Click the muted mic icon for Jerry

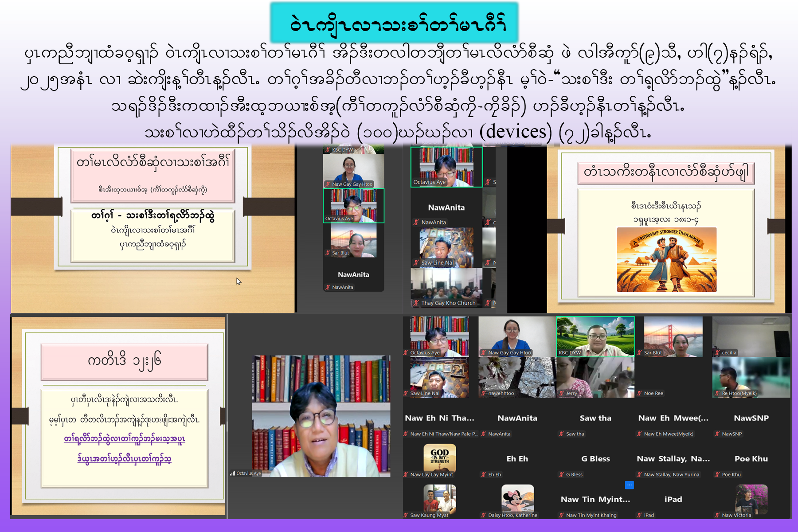562,393
